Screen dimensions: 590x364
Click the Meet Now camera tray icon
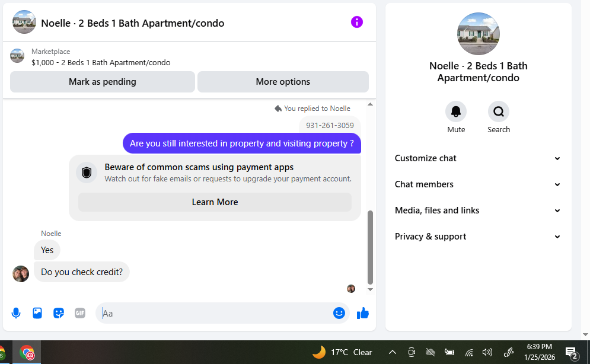pos(412,352)
